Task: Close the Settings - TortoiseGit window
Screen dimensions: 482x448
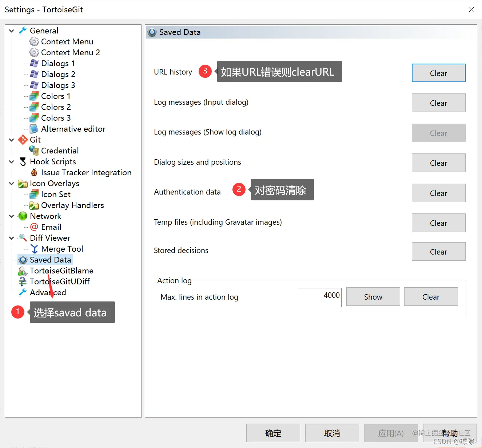Action: (x=471, y=10)
